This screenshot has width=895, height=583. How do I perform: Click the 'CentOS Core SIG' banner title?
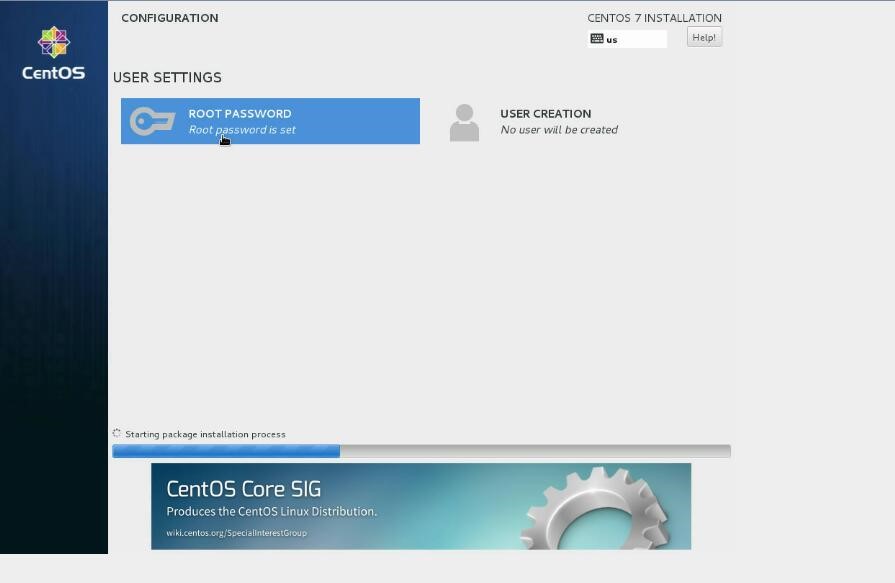point(243,489)
